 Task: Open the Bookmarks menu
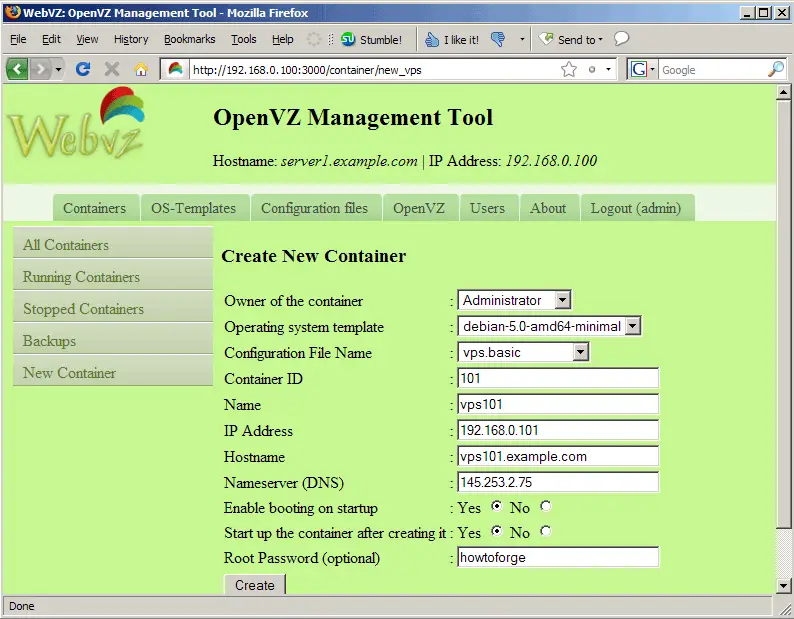coord(189,39)
